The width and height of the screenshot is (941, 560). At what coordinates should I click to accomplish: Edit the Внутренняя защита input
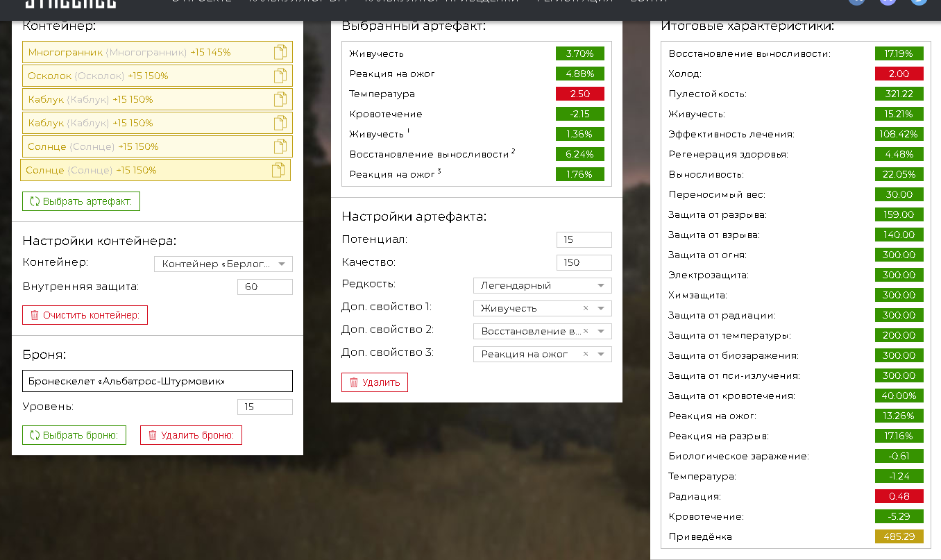tap(264, 287)
